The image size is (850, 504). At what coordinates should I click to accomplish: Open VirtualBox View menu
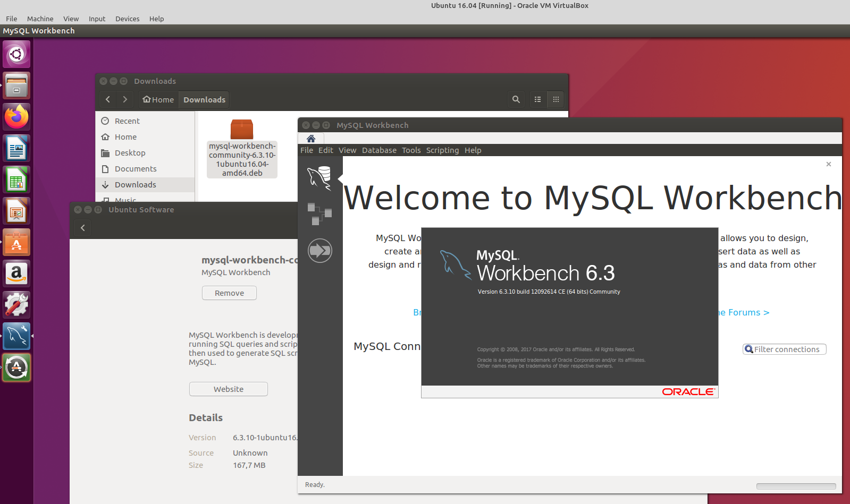71,19
